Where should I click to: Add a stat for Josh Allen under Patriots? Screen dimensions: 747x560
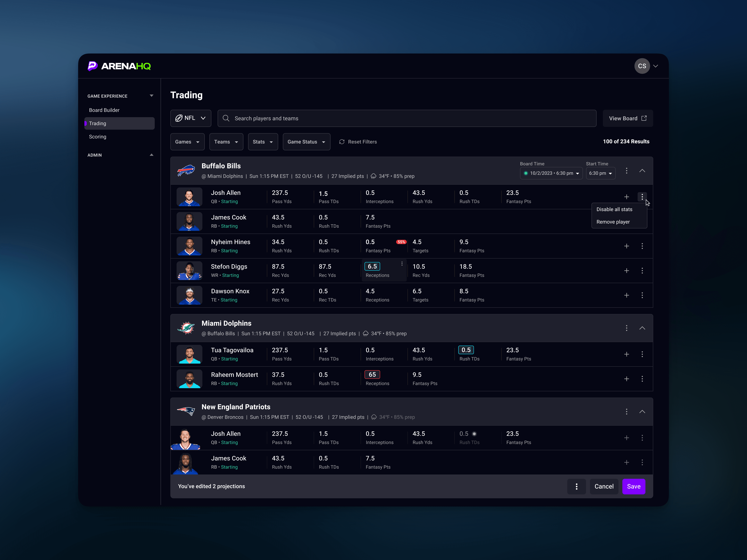pyautogui.click(x=626, y=438)
